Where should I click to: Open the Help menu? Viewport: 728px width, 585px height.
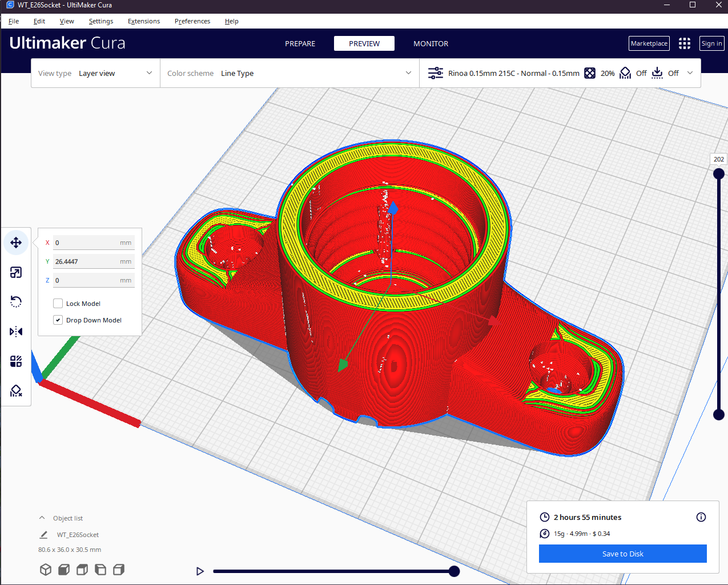(231, 21)
